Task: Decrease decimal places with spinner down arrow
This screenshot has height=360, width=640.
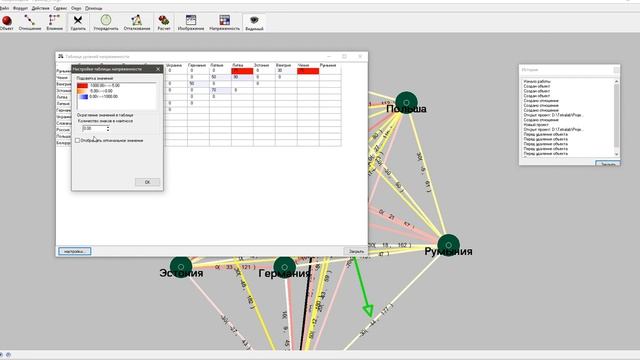Action: point(108,130)
